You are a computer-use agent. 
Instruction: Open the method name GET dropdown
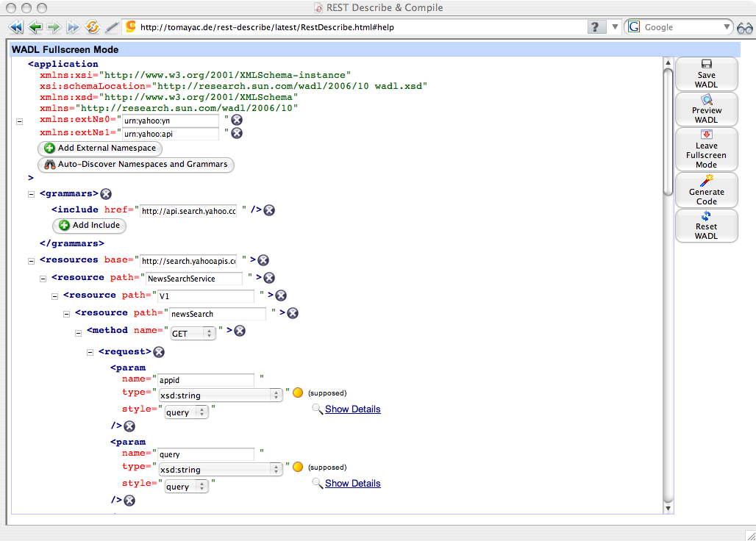pyautogui.click(x=193, y=334)
